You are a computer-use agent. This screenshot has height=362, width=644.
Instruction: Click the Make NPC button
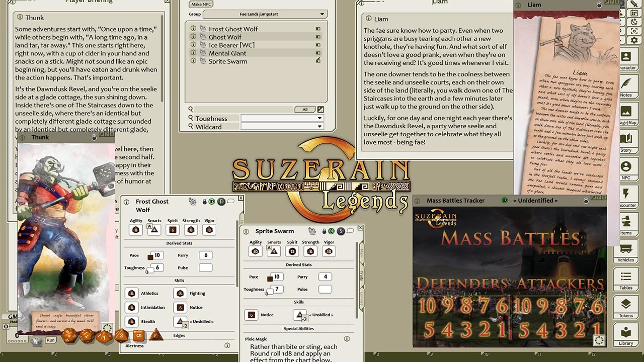pos(201,4)
